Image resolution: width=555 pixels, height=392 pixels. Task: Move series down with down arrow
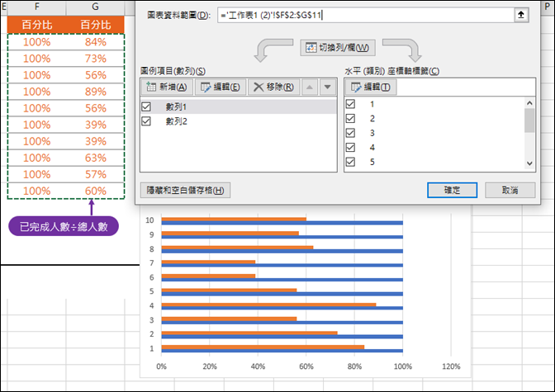point(328,87)
